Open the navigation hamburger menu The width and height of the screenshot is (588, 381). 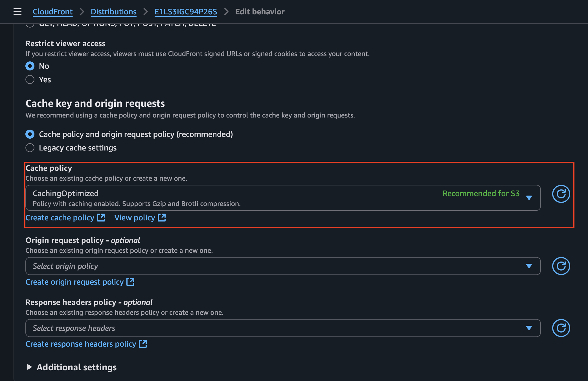pos(17,12)
